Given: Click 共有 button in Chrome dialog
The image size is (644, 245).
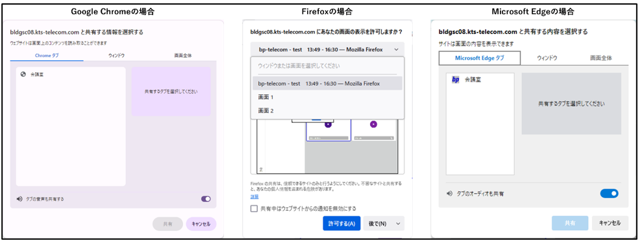Looking at the screenshot, I should tap(167, 224).
